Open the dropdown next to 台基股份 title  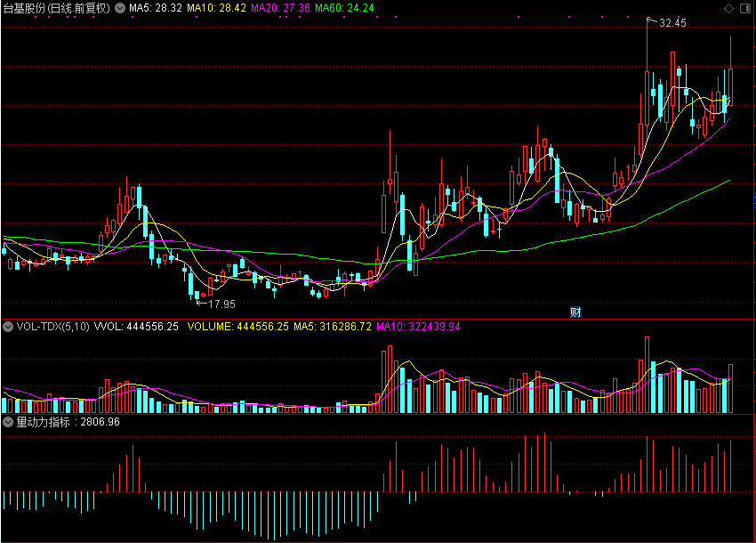[x=120, y=8]
